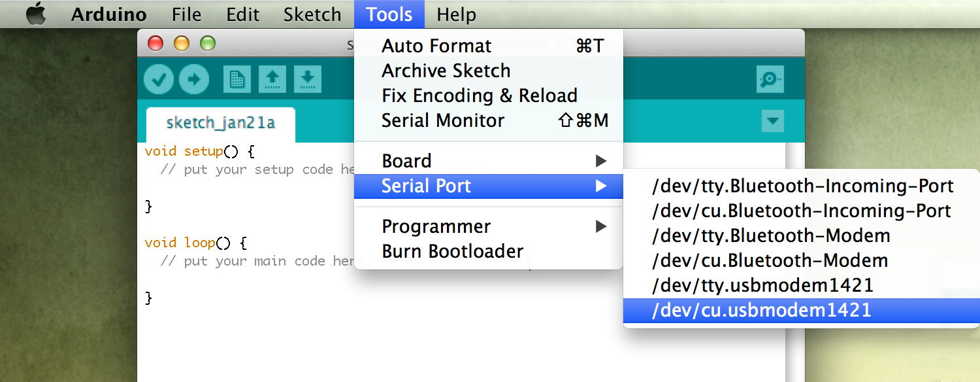Viewport: 980px width, 382px height.
Task: Expand the Programmer submenu
Action: pos(489,226)
